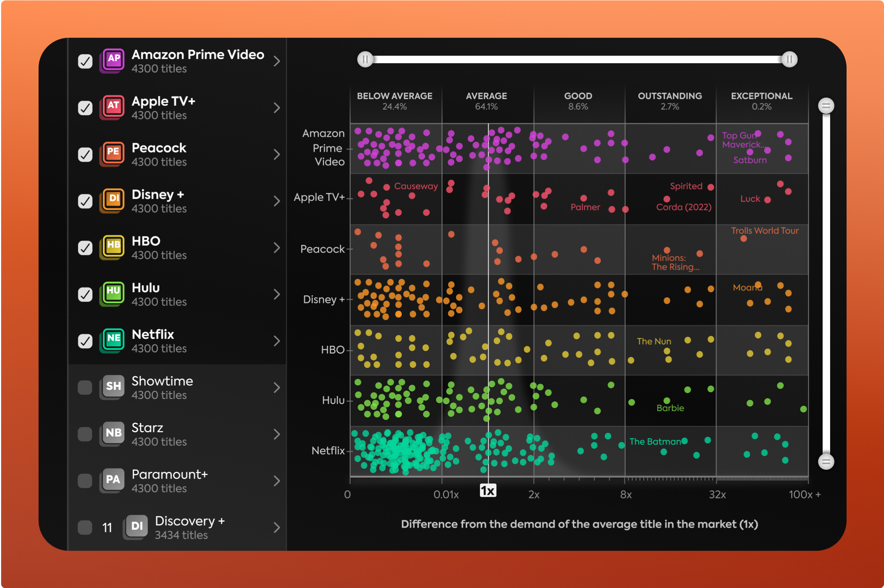Click the 100x + axis label
The width and height of the screenshot is (884, 588).
[x=805, y=494]
